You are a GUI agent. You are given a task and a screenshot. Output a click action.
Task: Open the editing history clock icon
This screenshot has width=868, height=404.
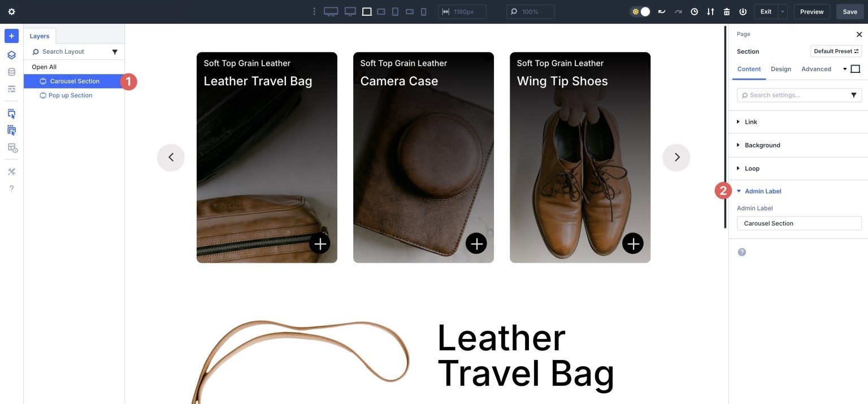(x=694, y=11)
